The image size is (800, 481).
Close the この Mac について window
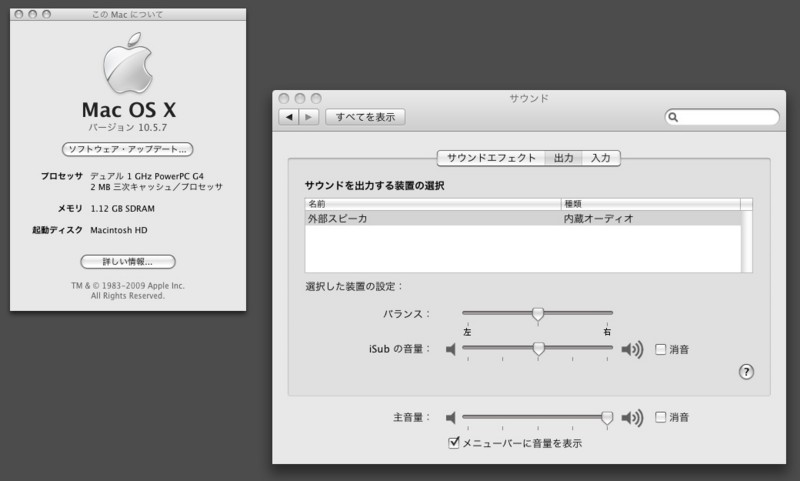[19, 14]
